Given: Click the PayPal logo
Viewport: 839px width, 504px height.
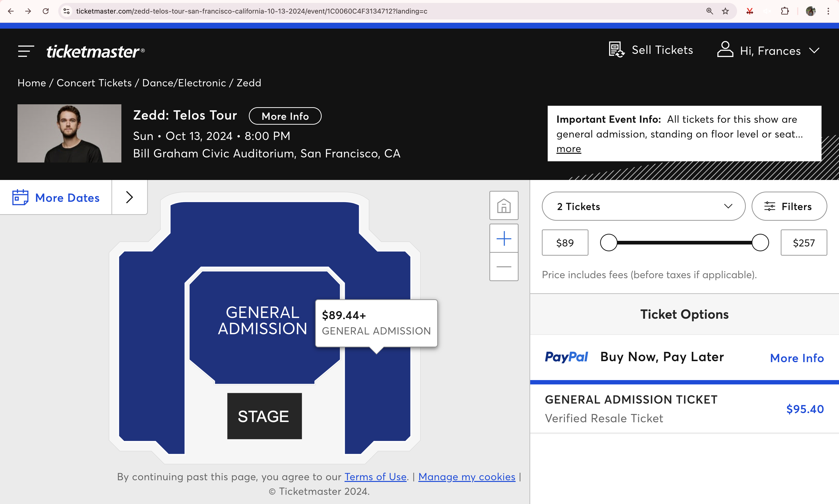Looking at the screenshot, I should point(566,357).
